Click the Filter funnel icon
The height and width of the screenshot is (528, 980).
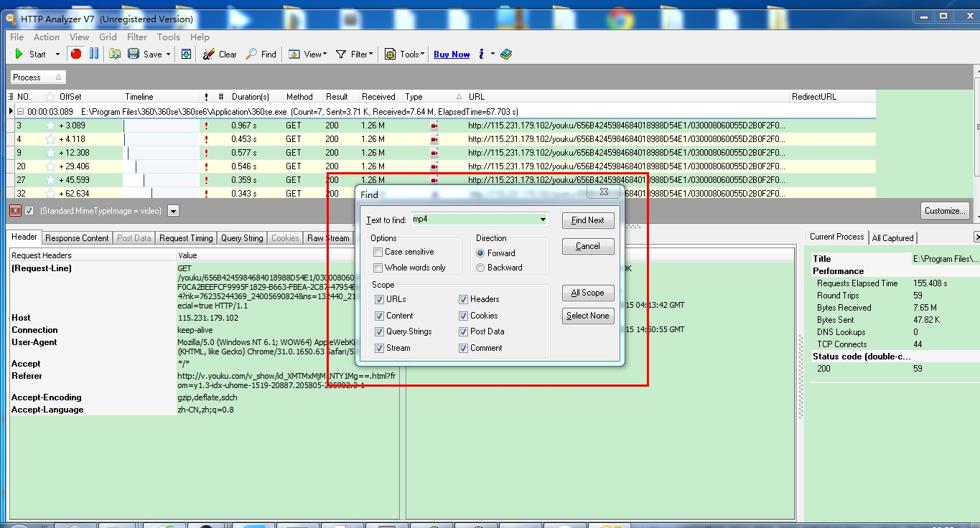341,54
